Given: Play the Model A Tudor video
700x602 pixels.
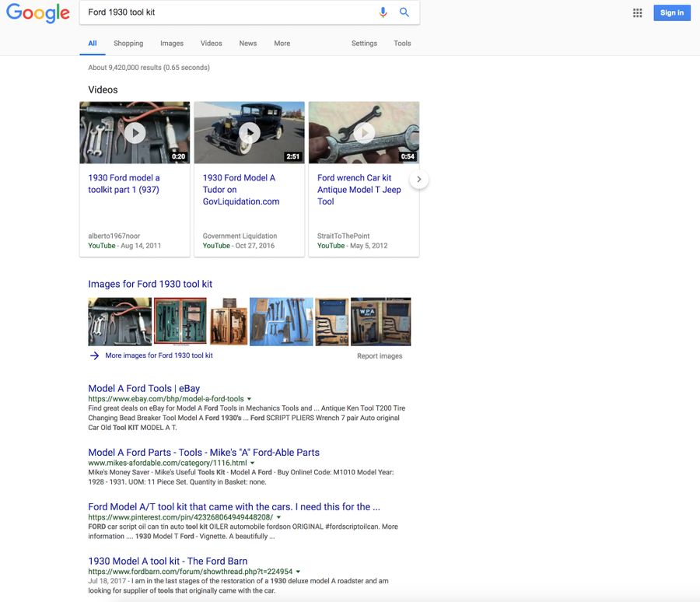Looking at the screenshot, I should point(249,132).
